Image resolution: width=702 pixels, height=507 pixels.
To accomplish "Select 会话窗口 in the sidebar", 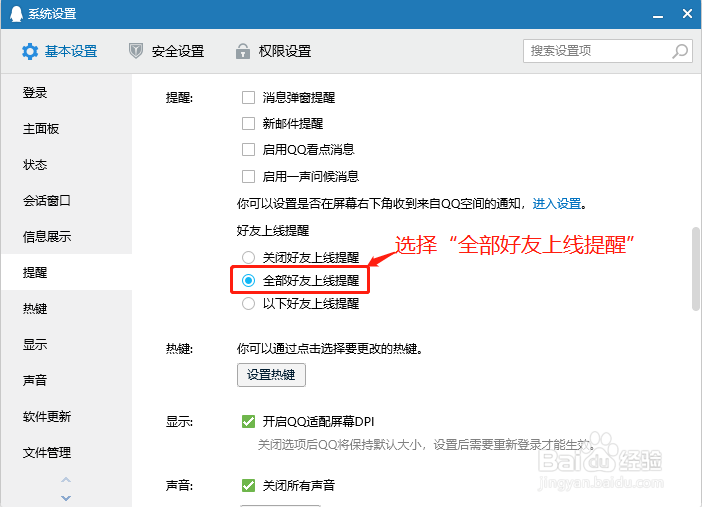I will click(66, 200).
